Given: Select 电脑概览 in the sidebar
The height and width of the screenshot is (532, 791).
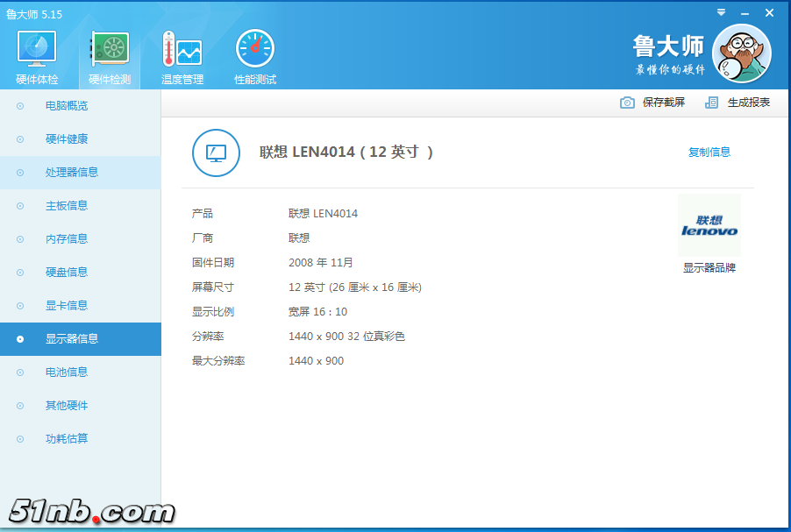Looking at the screenshot, I should tap(67, 106).
